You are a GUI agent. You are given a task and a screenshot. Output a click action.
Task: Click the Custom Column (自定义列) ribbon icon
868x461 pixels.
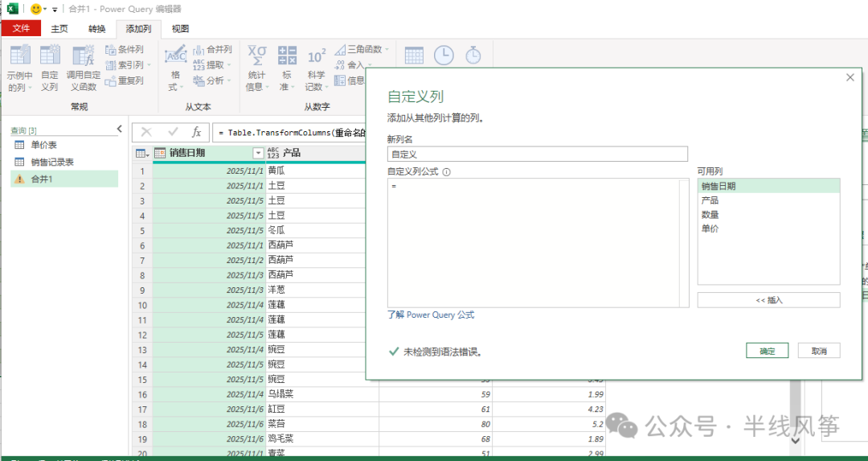pos(50,56)
